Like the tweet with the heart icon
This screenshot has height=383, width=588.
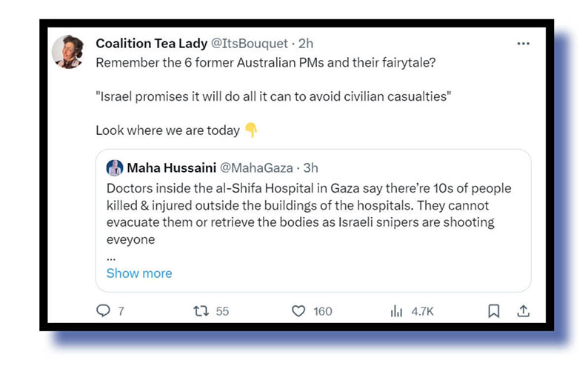(x=298, y=311)
